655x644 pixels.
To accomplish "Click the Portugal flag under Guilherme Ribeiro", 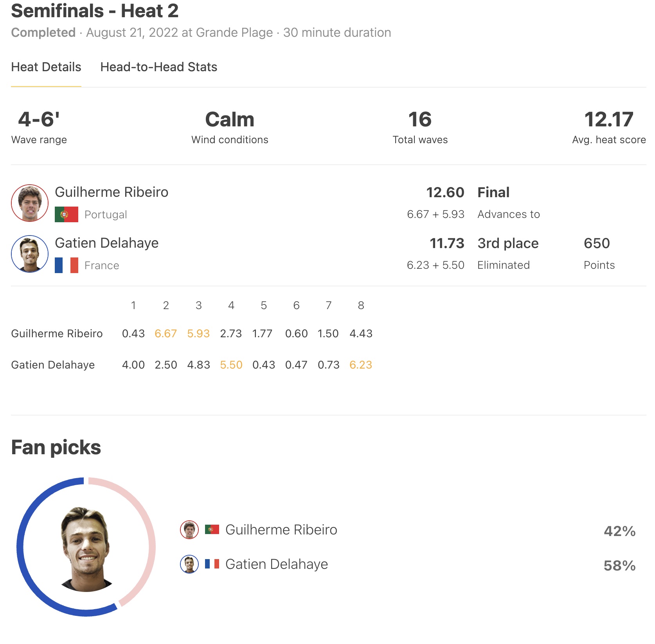I will (67, 214).
